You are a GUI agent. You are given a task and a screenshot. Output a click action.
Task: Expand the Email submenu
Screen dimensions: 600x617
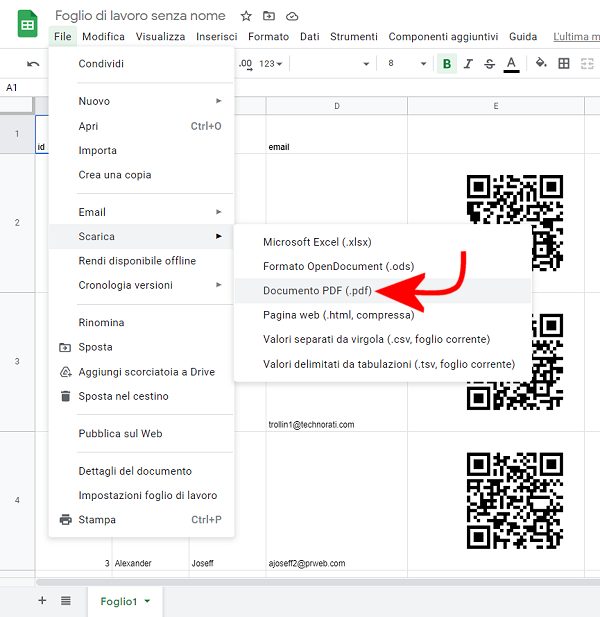pyautogui.click(x=219, y=212)
